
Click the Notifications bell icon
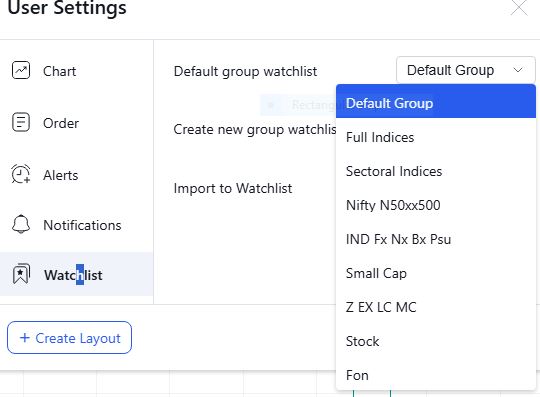(x=21, y=224)
